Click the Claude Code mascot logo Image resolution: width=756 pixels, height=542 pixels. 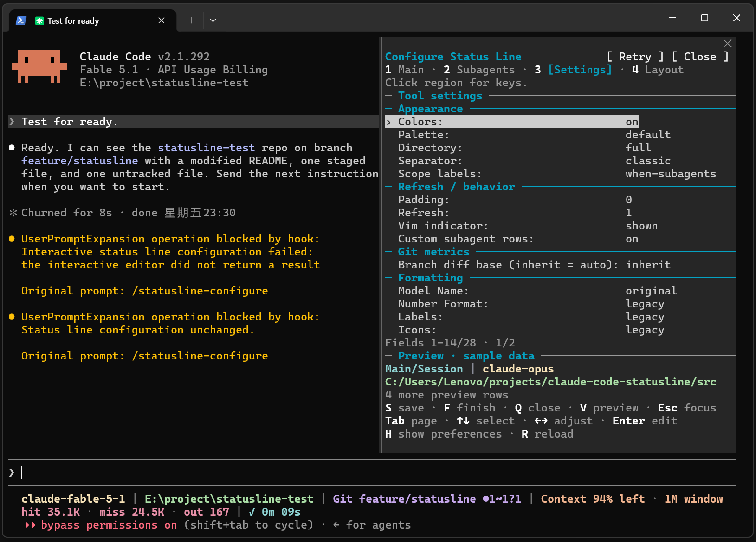(39, 66)
